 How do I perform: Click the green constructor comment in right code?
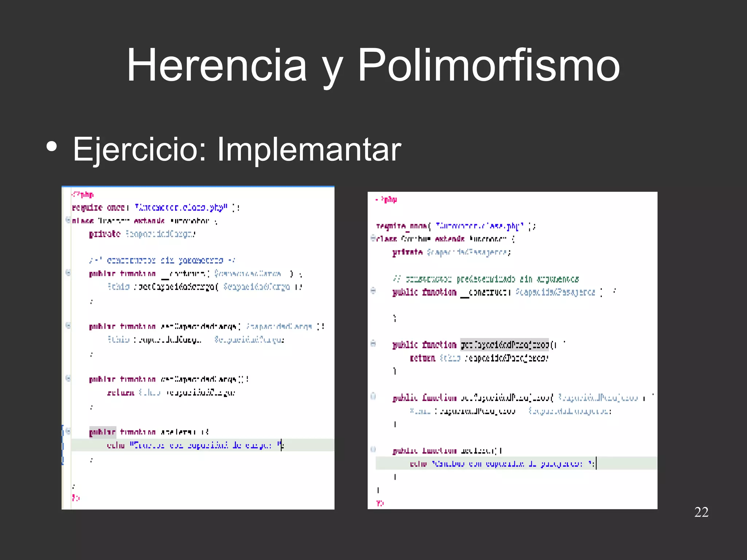(x=486, y=279)
